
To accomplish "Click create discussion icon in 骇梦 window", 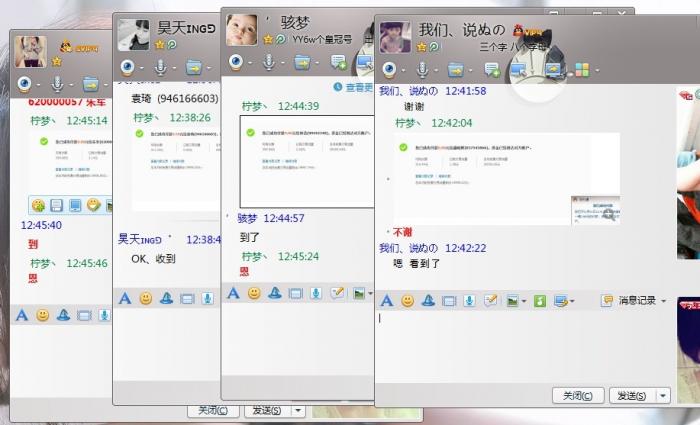I will click(338, 62).
